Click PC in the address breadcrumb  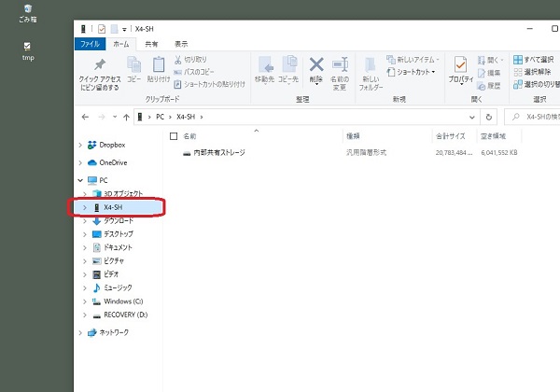click(x=160, y=117)
